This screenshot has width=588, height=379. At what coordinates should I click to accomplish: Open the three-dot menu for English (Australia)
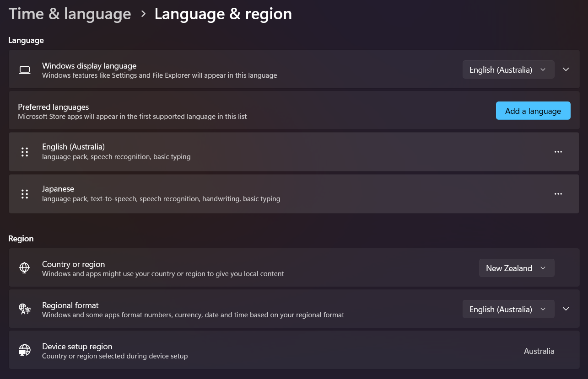[558, 152]
